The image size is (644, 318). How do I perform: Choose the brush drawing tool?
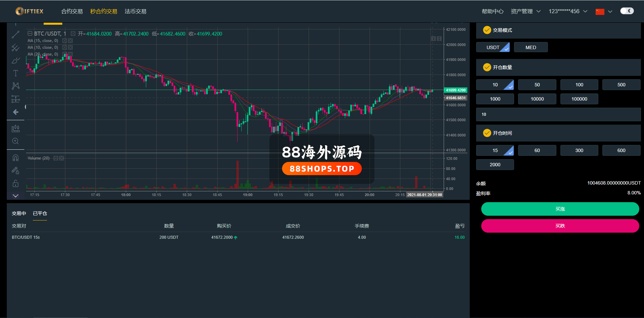[16, 61]
